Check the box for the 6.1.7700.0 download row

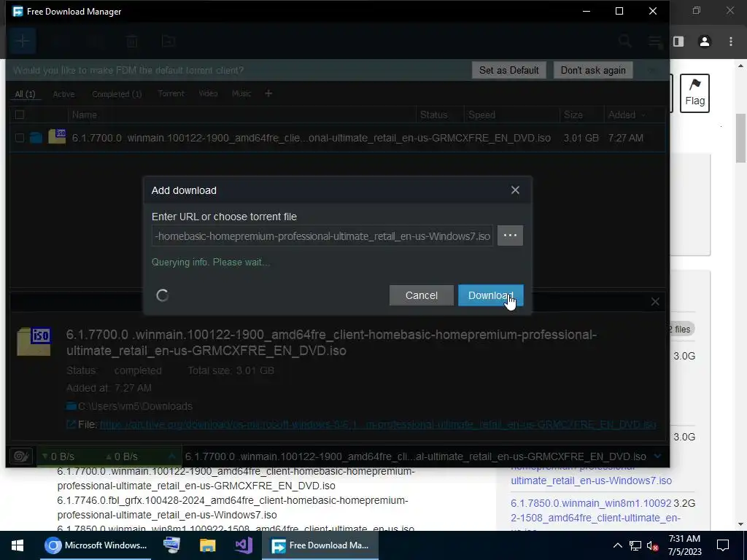click(x=20, y=138)
